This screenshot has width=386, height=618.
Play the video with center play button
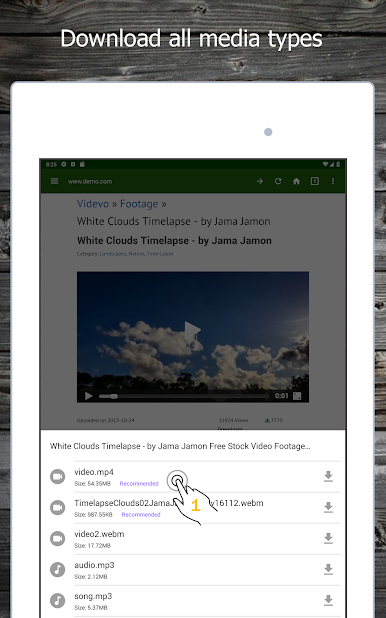(192, 330)
